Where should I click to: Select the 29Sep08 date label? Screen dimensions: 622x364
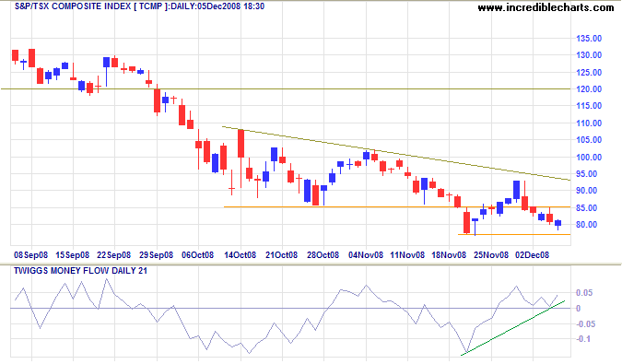tap(157, 255)
